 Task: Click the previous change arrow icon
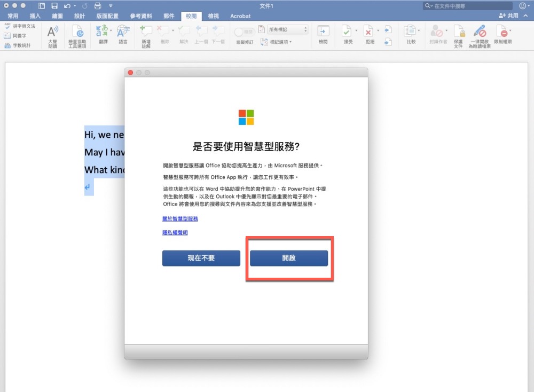click(x=388, y=29)
